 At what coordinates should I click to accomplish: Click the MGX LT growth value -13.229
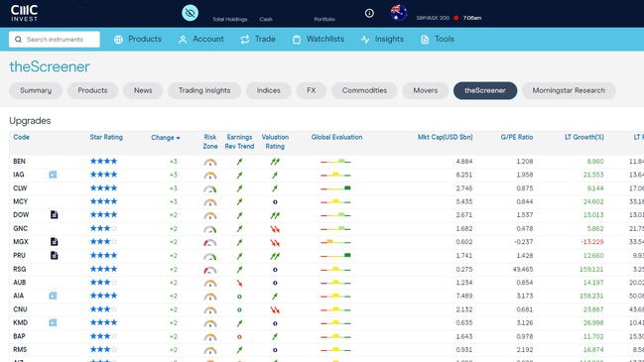coord(592,242)
